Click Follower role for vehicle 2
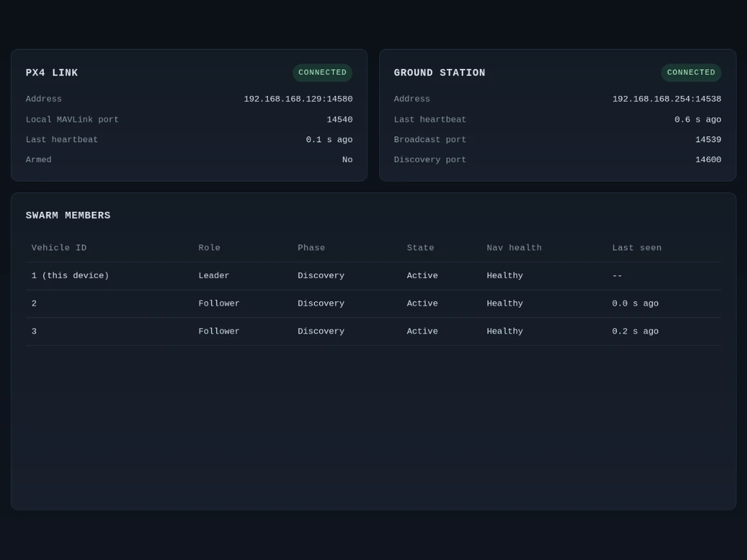This screenshot has height=560, width=747. pos(219,303)
